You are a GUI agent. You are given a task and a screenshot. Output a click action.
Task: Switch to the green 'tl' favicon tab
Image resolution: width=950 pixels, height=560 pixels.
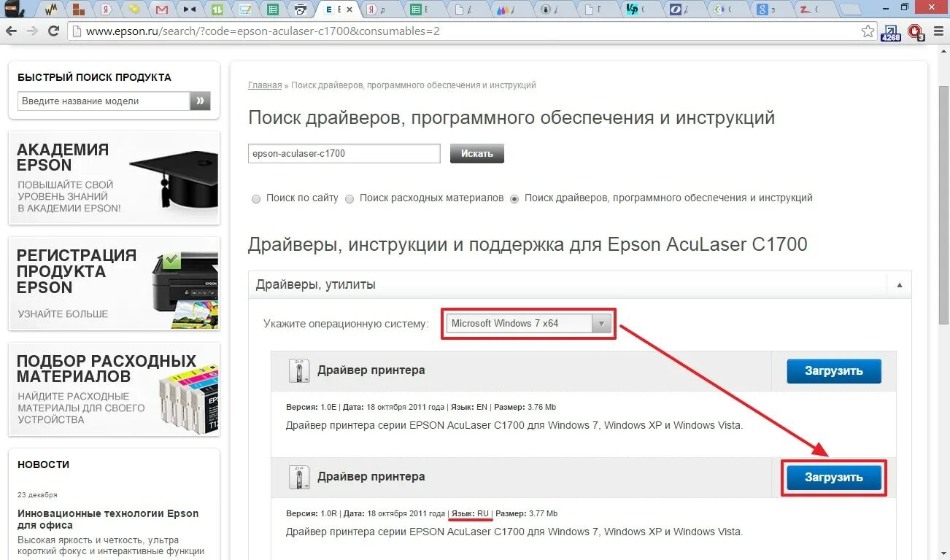click(217, 9)
